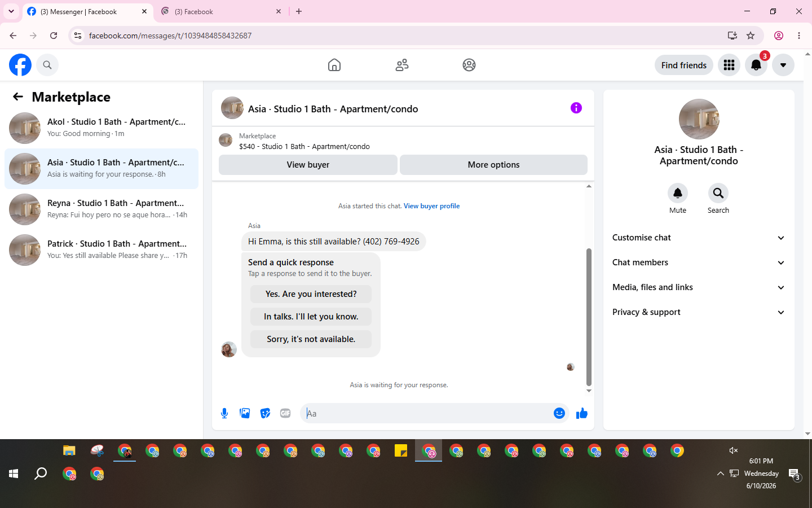The height and width of the screenshot is (508, 812).
Task: Toggle the system volume muted icon
Action: coord(734,450)
